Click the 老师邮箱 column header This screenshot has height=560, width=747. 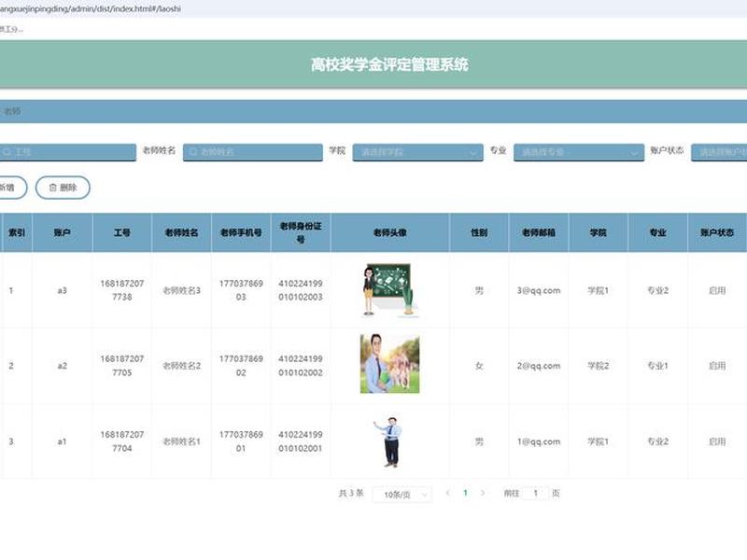pyautogui.click(x=539, y=232)
